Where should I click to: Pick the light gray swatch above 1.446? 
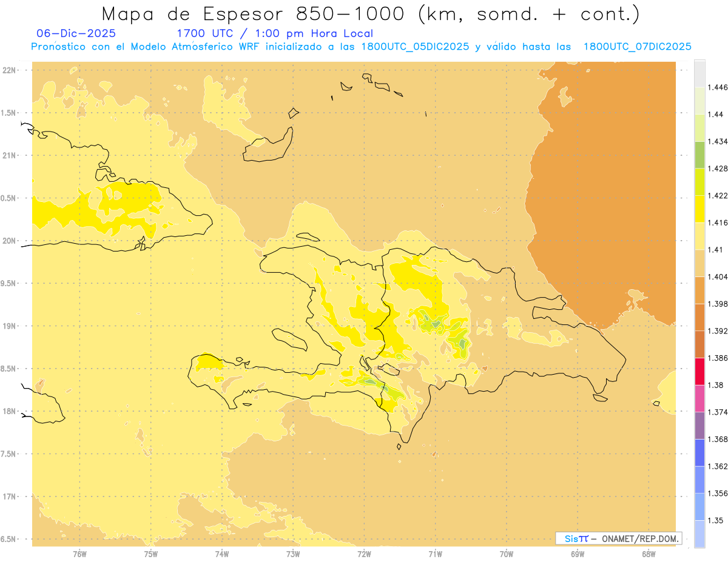[x=699, y=74]
